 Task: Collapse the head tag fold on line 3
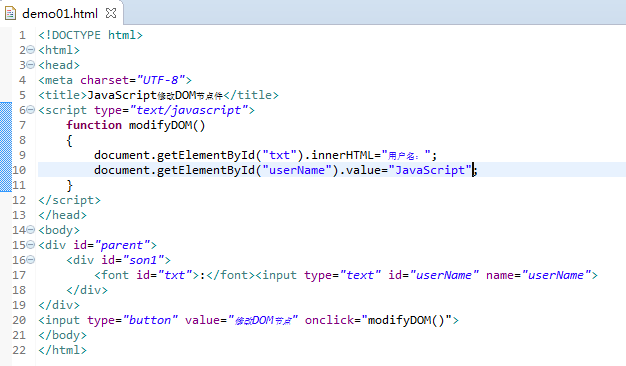pyautogui.click(x=31, y=65)
